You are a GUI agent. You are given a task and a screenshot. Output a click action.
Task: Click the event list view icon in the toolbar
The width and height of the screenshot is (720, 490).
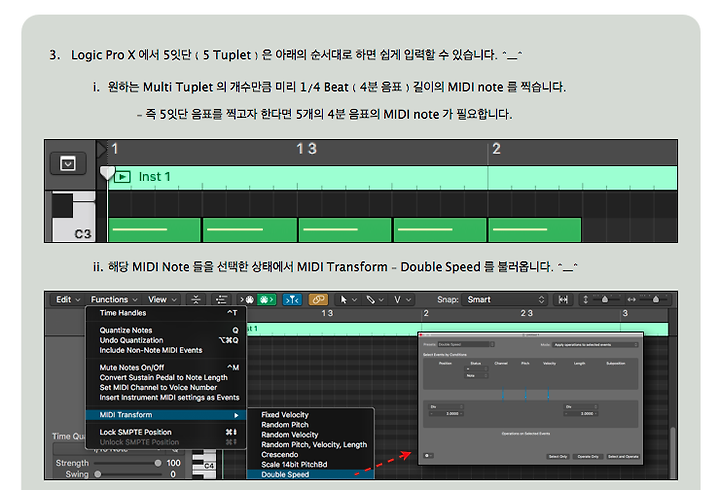tap(221, 299)
